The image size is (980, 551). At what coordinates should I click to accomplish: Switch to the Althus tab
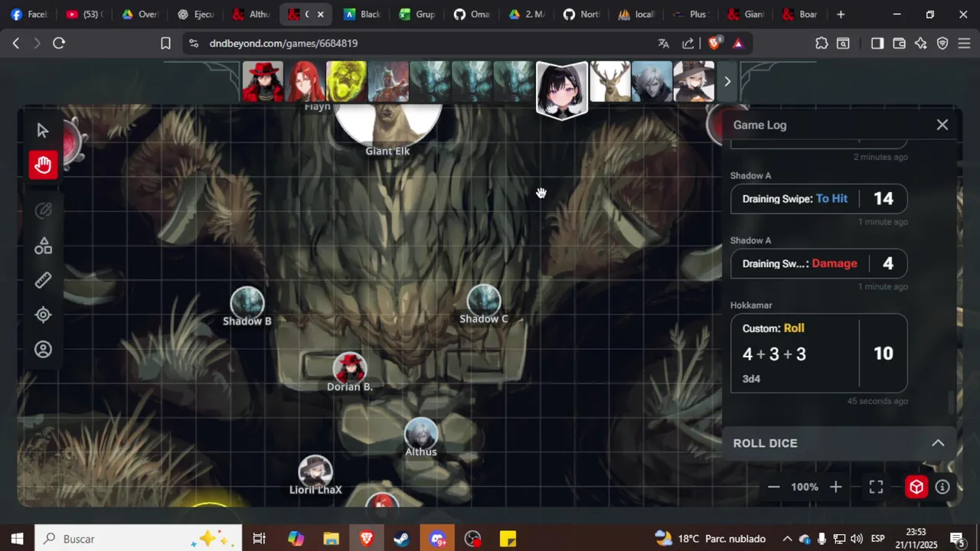click(x=251, y=15)
